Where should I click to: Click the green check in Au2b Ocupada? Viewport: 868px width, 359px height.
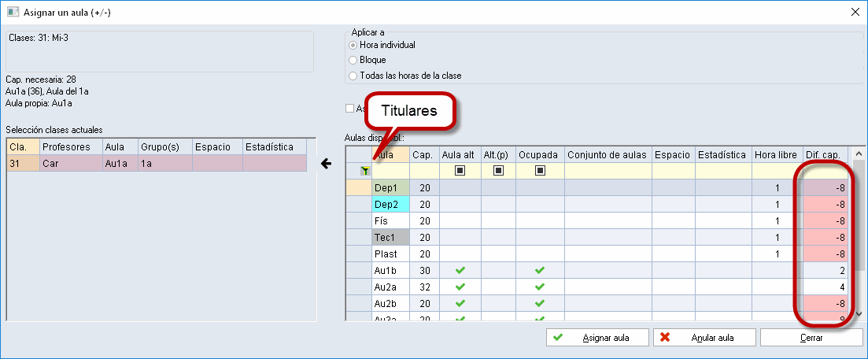[541, 304]
